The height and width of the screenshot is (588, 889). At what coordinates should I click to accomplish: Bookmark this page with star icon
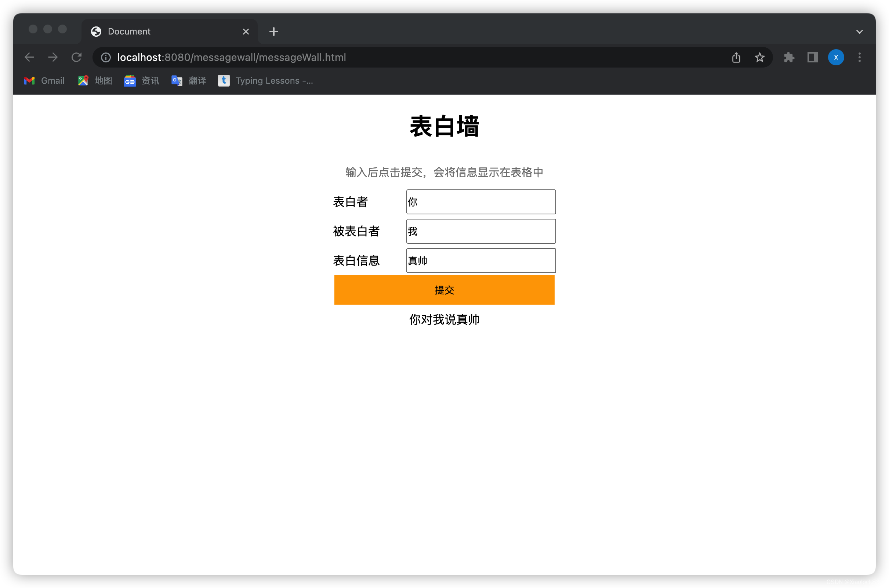[760, 57]
